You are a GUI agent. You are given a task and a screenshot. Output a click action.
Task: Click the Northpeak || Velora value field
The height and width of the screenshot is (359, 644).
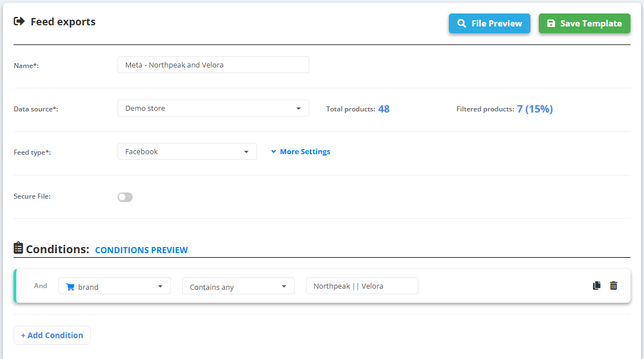click(x=362, y=286)
